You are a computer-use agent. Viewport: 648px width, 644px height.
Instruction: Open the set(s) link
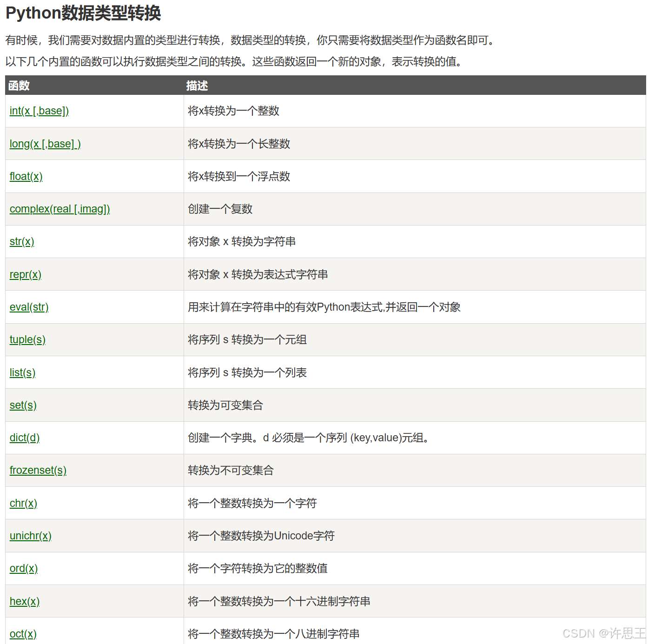pyautogui.click(x=23, y=405)
